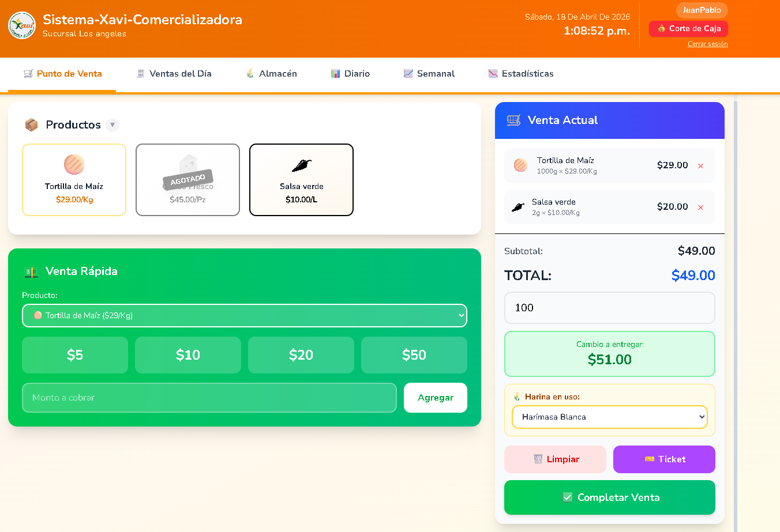The width and height of the screenshot is (780, 532).
Task: Switch to the Ventas del Día tab
Action: (174, 74)
